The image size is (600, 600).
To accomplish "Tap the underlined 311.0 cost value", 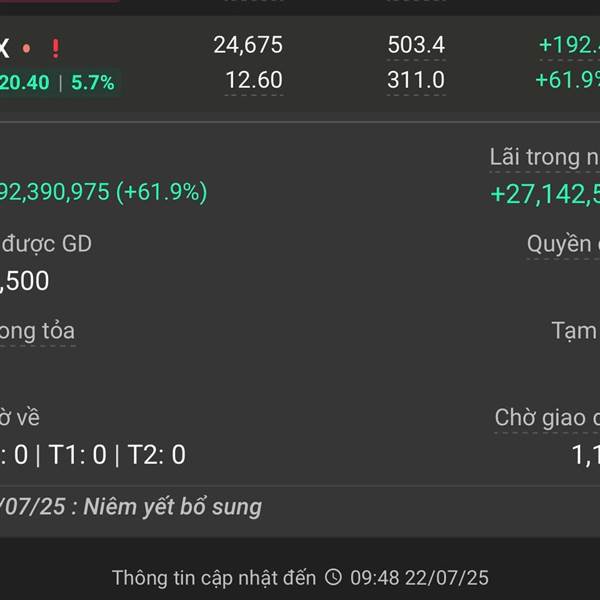I will (416, 80).
